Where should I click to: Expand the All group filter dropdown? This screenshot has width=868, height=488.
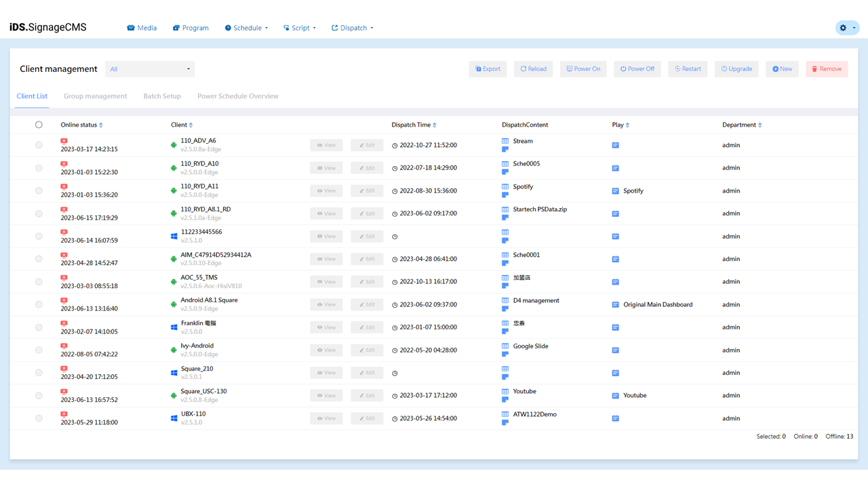coord(150,69)
